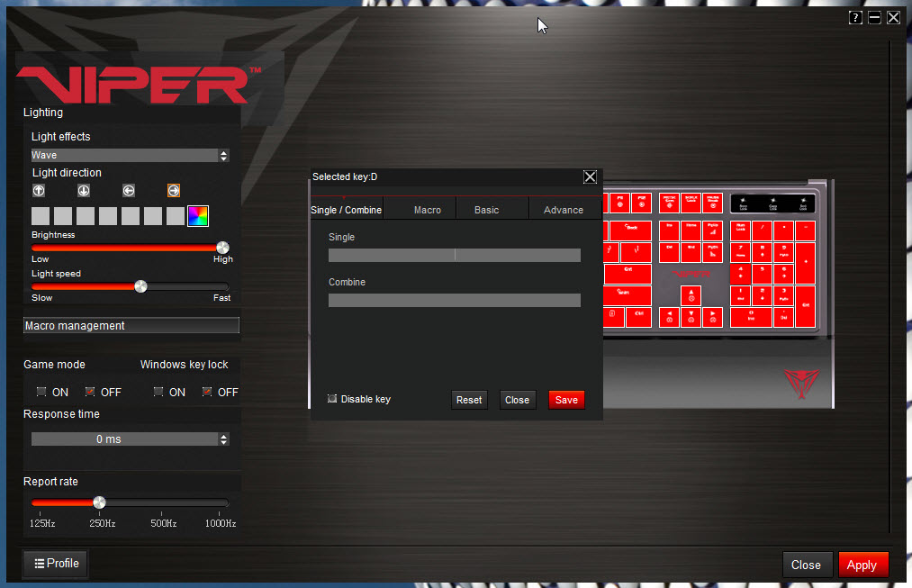Viewport: 912px width, 588px height.
Task: Minimize the Viper window
Action: 874,17
